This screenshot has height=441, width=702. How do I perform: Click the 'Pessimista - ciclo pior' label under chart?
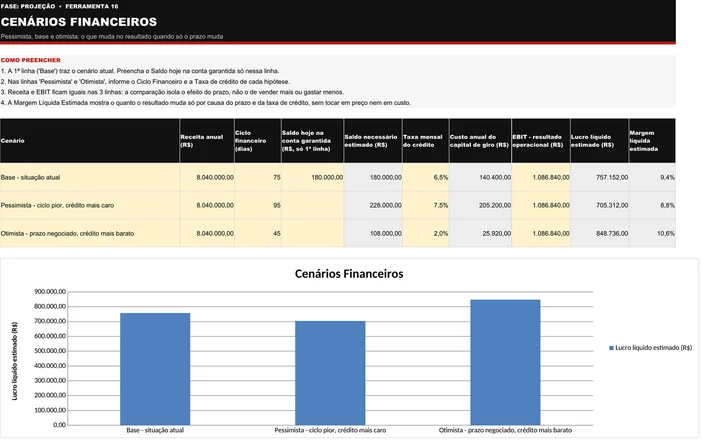pyautogui.click(x=330, y=430)
